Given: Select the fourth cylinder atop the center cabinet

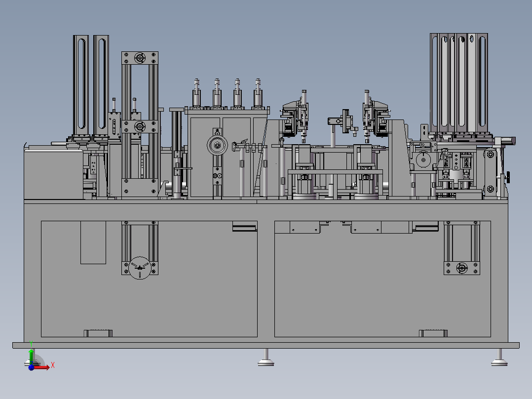Looking at the screenshot, I should 258,93.
